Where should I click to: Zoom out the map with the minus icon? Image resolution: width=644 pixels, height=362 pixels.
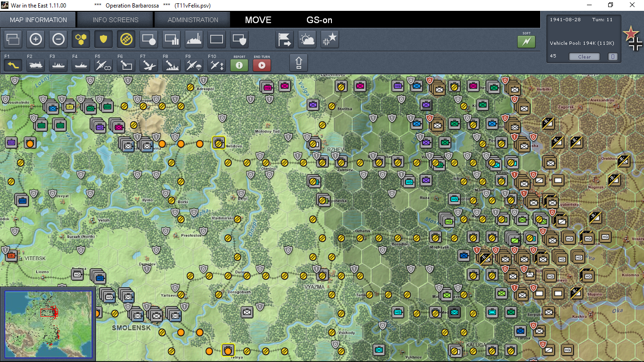click(58, 40)
